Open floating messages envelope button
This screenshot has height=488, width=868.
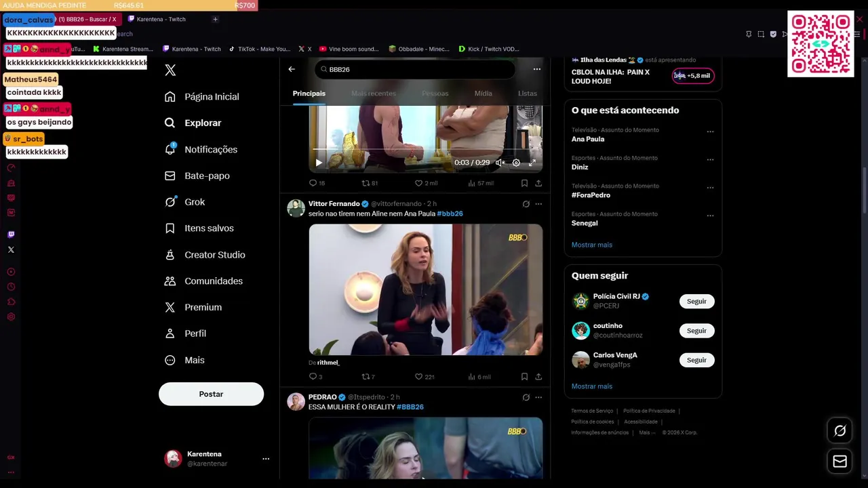[840, 462]
